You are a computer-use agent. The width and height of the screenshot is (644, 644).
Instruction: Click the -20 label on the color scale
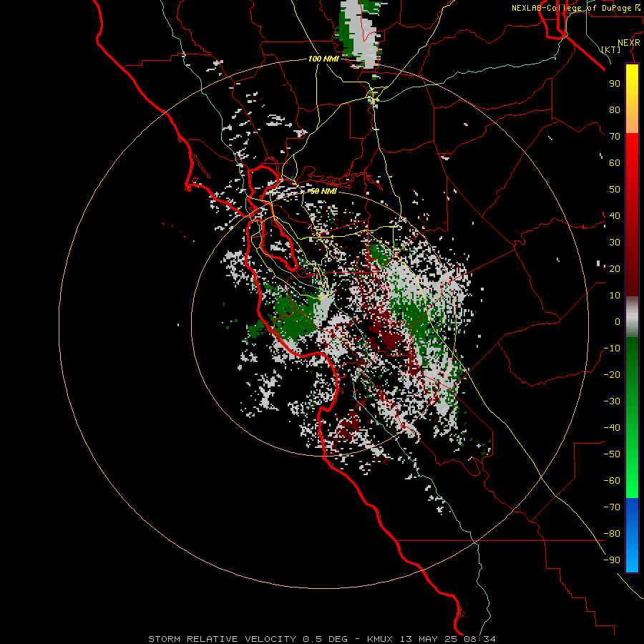click(612, 374)
